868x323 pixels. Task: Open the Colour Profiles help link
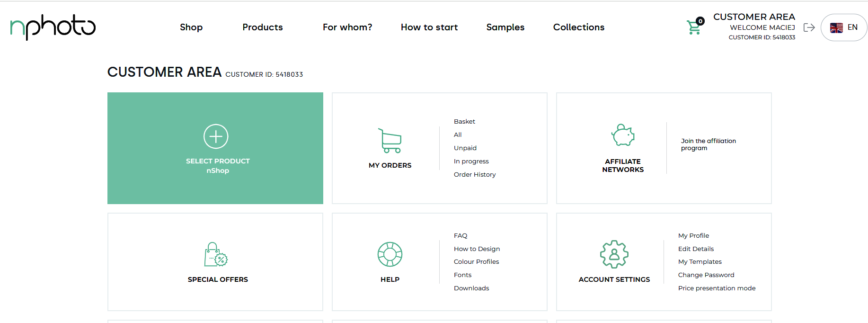476,262
